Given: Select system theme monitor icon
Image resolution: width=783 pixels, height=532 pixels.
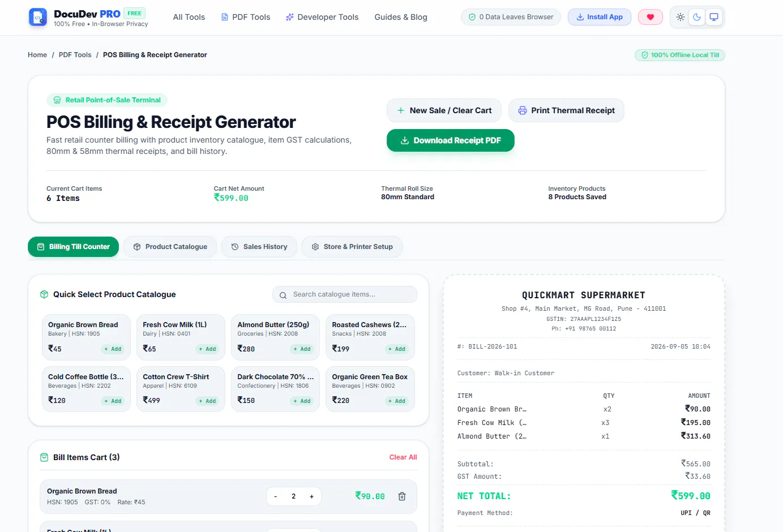Looking at the screenshot, I should [x=714, y=17].
